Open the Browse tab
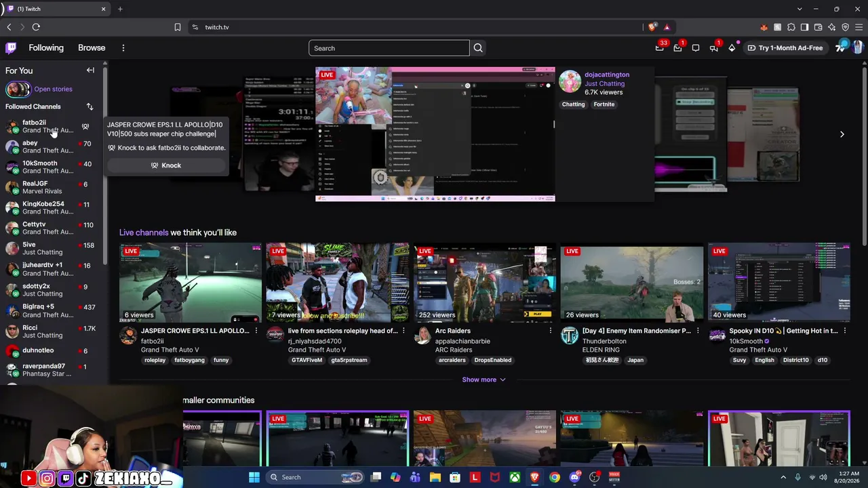 [92, 48]
